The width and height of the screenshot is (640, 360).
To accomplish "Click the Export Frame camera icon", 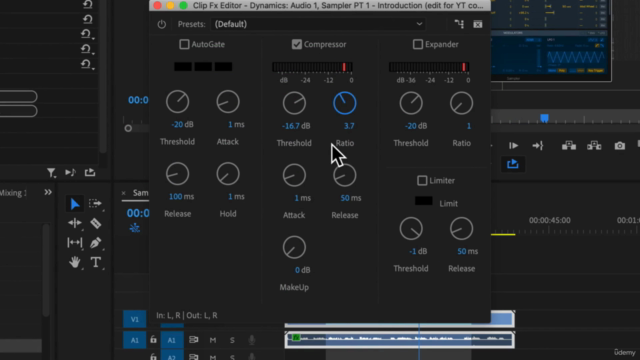I will click(x=620, y=146).
